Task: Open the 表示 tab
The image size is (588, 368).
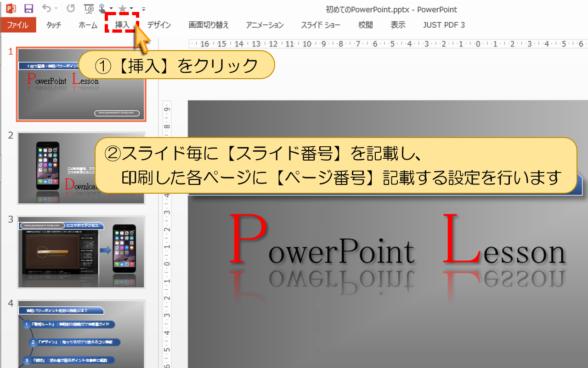Action: 398,25
